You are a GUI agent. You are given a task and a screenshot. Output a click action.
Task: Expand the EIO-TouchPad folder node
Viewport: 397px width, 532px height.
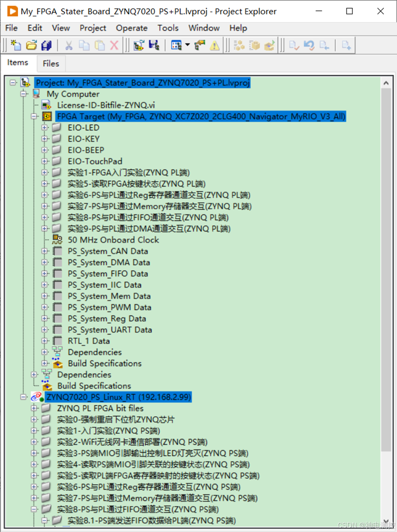click(x=44, y=161)
